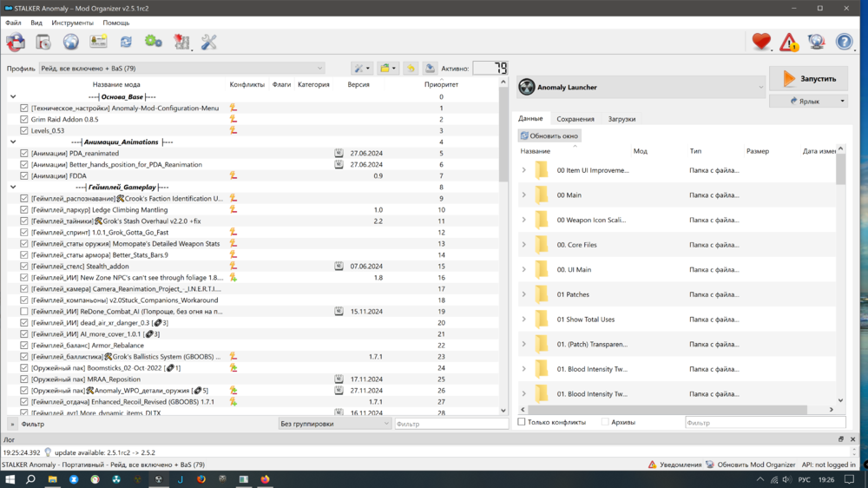Click the mod list Фильтр input field
Viewport: 868px width, 488px height.
point(451,424)
